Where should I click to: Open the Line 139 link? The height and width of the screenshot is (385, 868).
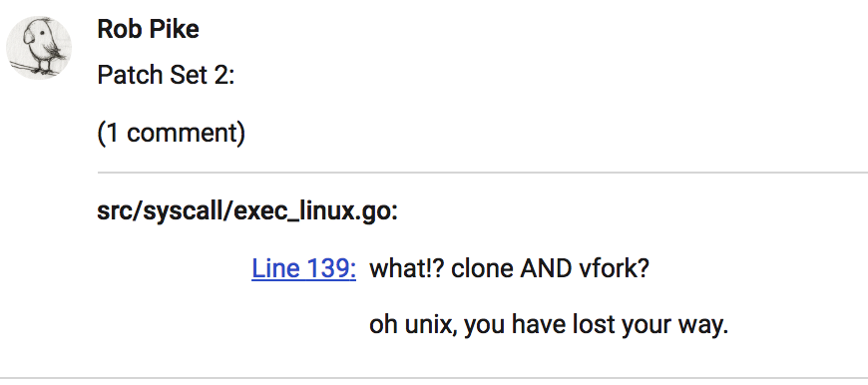click(303, 269)
